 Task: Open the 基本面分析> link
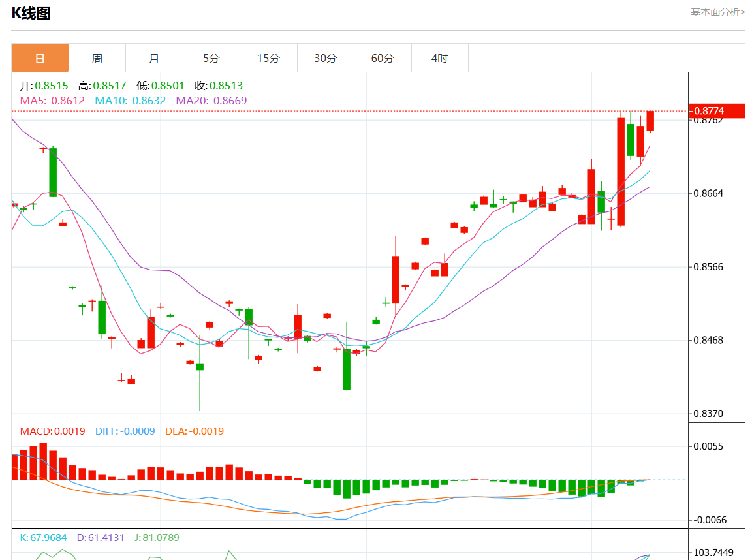tap(717, 12)
